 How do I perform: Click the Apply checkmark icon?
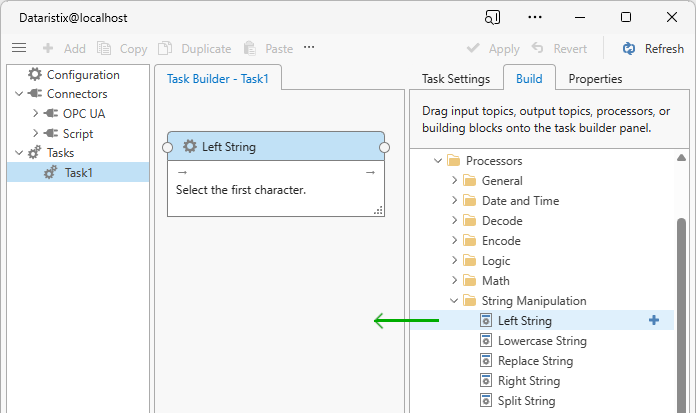473,48
